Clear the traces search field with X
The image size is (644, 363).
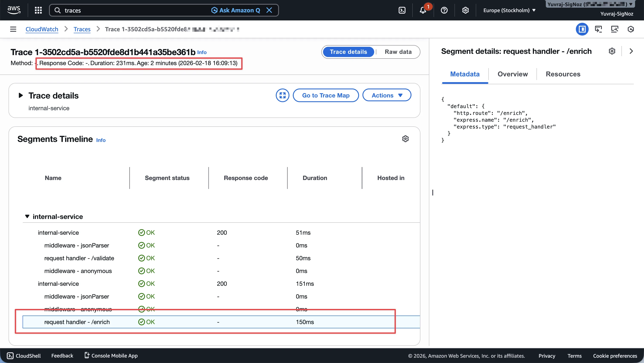[269, 10]
